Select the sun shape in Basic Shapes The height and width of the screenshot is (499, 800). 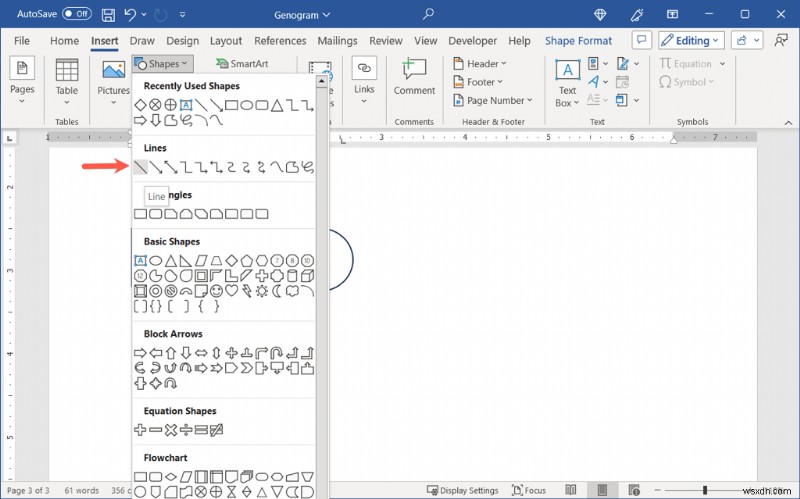coord(262,291)
